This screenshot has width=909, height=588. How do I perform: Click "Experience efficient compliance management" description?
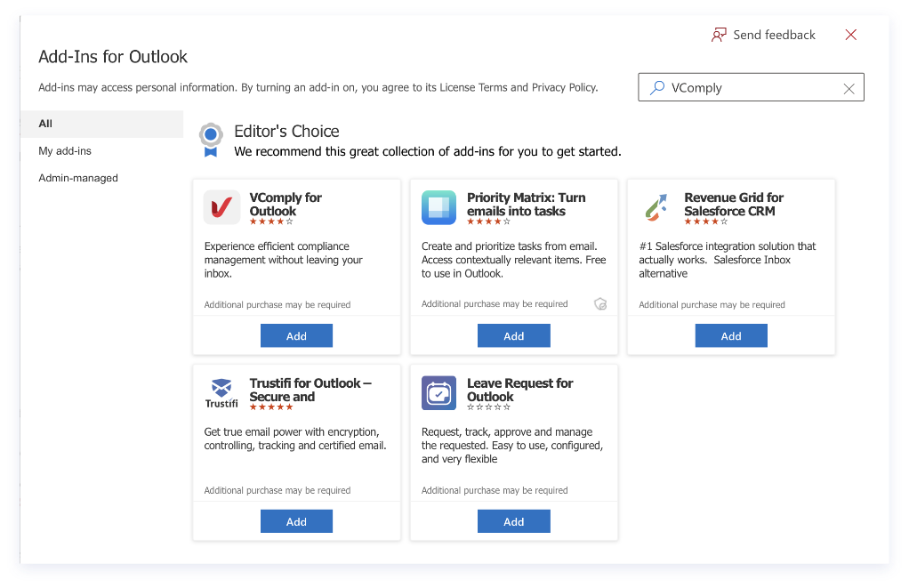coord(284,260)
